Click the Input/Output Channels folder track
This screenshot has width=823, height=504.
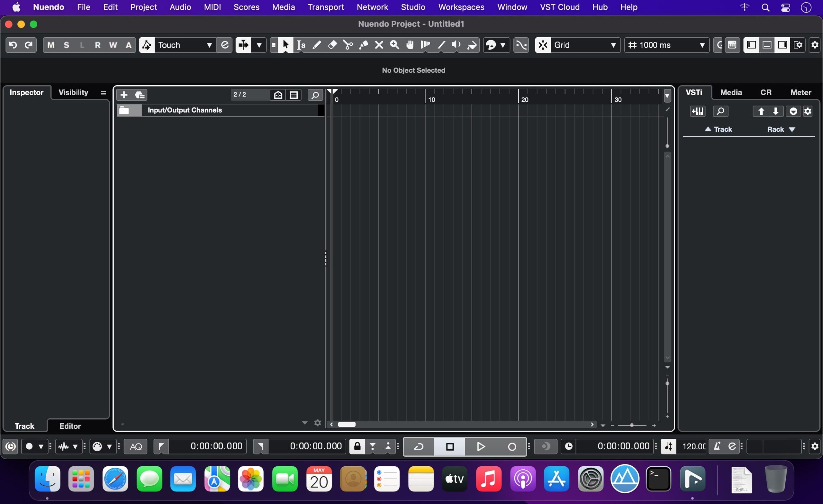[x=185, y=110]
